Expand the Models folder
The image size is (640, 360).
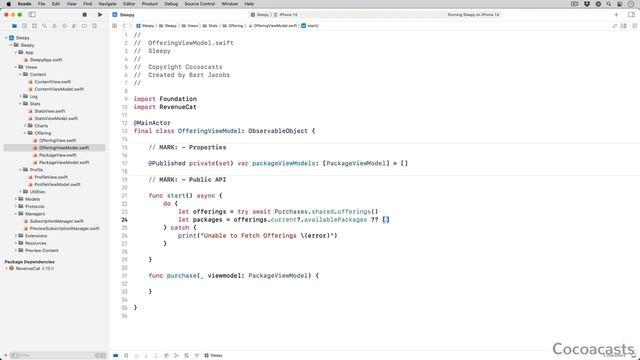click(16, 199)
